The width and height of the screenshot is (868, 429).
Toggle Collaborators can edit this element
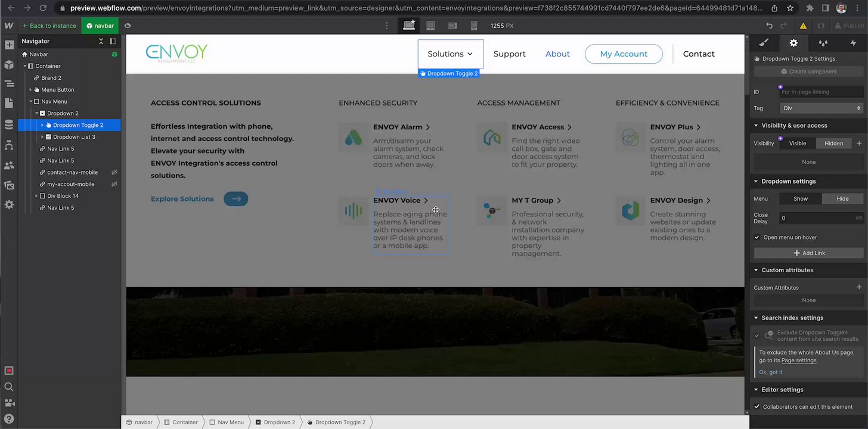757,407
